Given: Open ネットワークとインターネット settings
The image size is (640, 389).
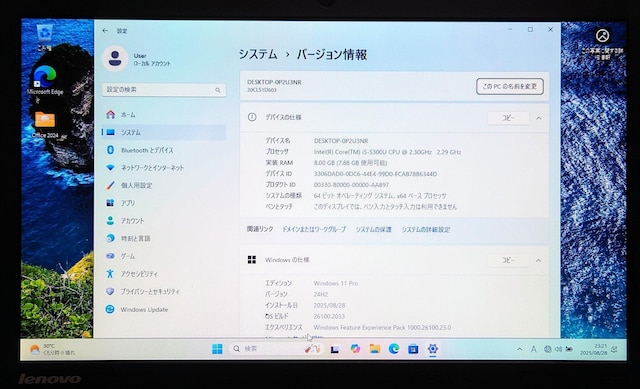Looking at the screenshot, I should (163, 168).
